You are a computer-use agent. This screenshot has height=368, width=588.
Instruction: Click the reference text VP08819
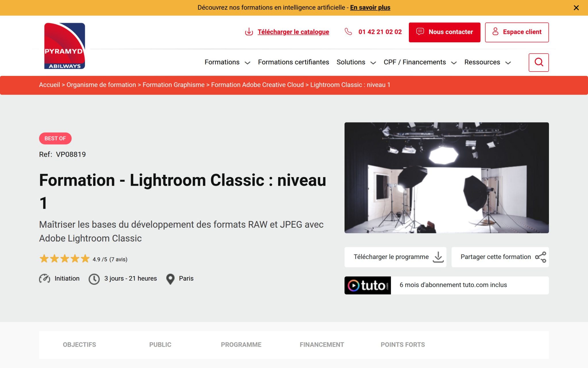(x=71, y=154)
